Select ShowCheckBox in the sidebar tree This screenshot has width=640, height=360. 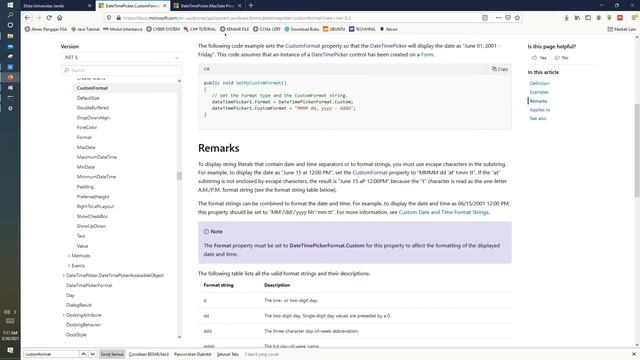tap(92, 216)
